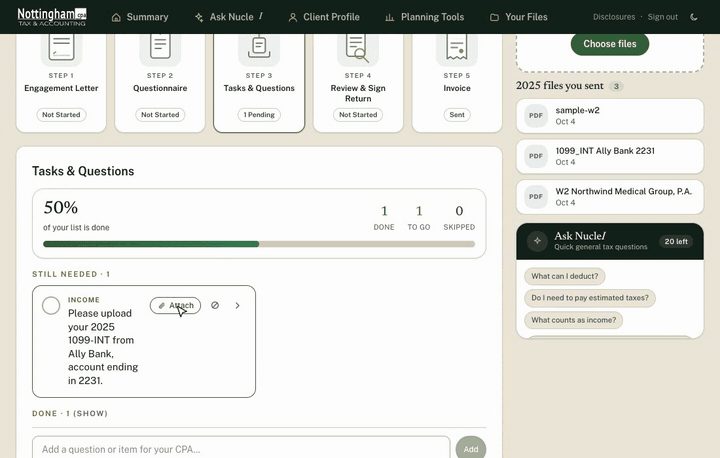Image resolution: width=720 pixels, height=458 pixels.
Task: Go to Client Profile tab
Action: [324, 17]
